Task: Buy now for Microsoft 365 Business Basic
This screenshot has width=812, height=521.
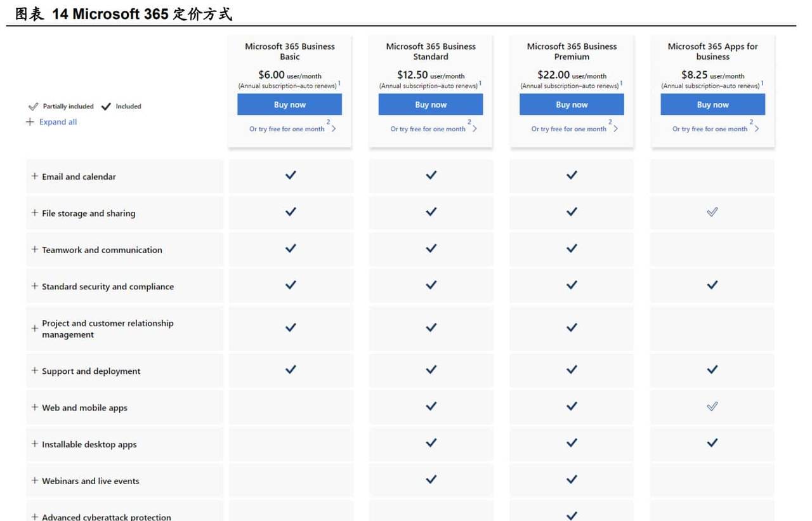Action: click(290, 104)
